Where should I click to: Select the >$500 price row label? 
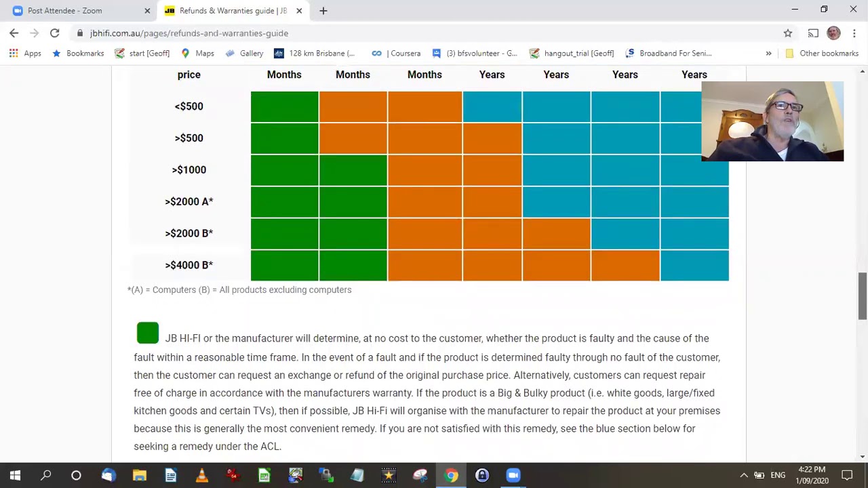[x=189, y=138]
